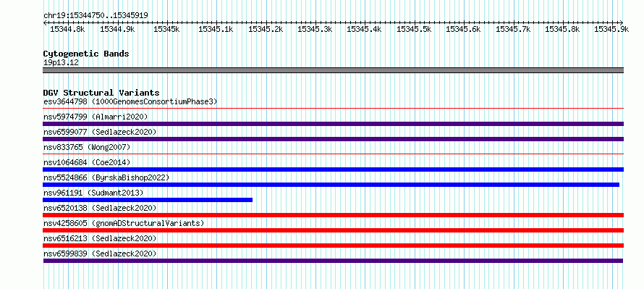This screenshot has height=289, width=644.
Task: Open nsv6599839 (Sedlazeck2020) variant label
Action: coord(100,254)
